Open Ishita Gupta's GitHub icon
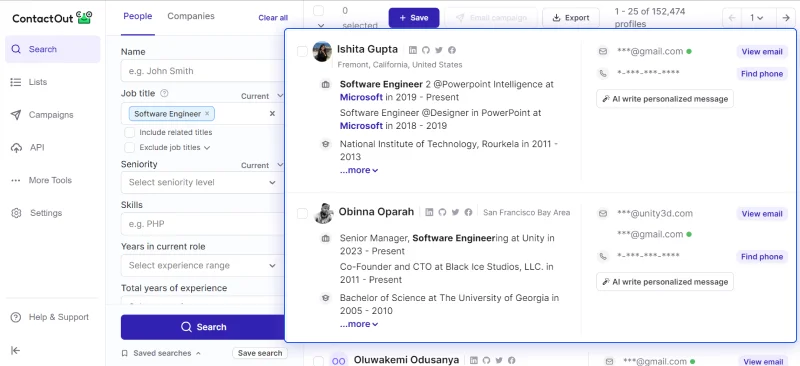 point(426,50)
